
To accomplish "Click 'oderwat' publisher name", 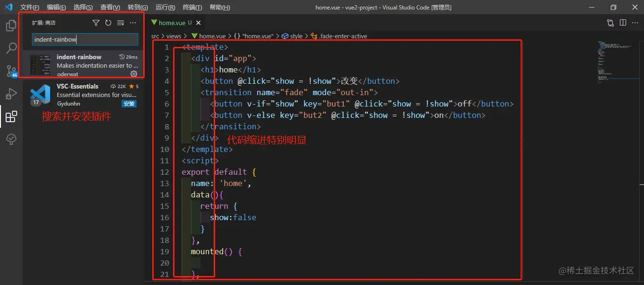I will tap(68, 74).
